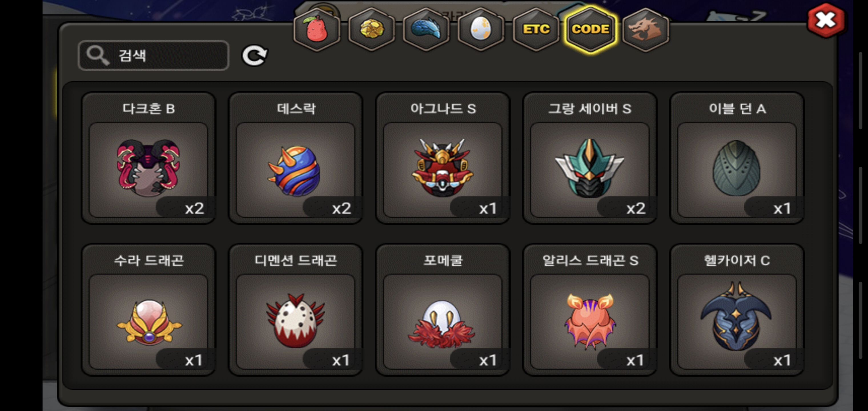Pick the 그랑 세이버 S egg
Screen dimensions: 868x411
590,158
